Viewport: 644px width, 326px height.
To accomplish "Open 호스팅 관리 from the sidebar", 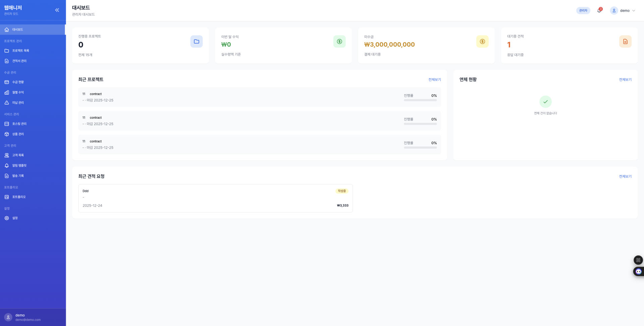I will point(19,124).
